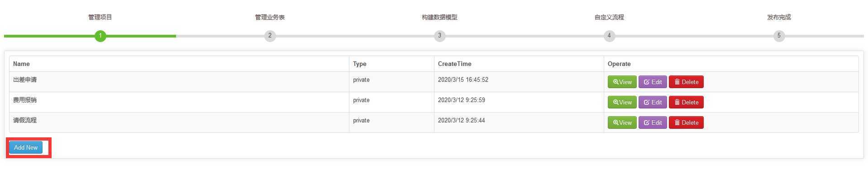Select the 费用报销 row name cell

tap(179, 102)
